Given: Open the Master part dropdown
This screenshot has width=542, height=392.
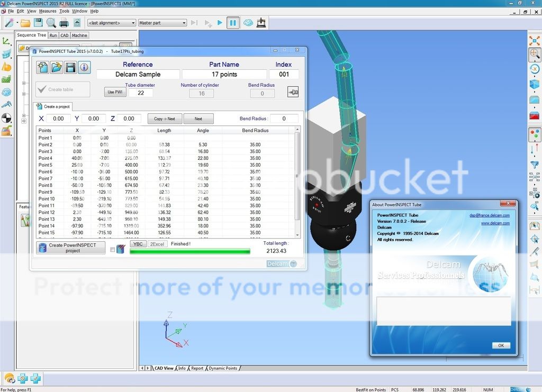Looking at the screenshot, I should coord(162,23).
